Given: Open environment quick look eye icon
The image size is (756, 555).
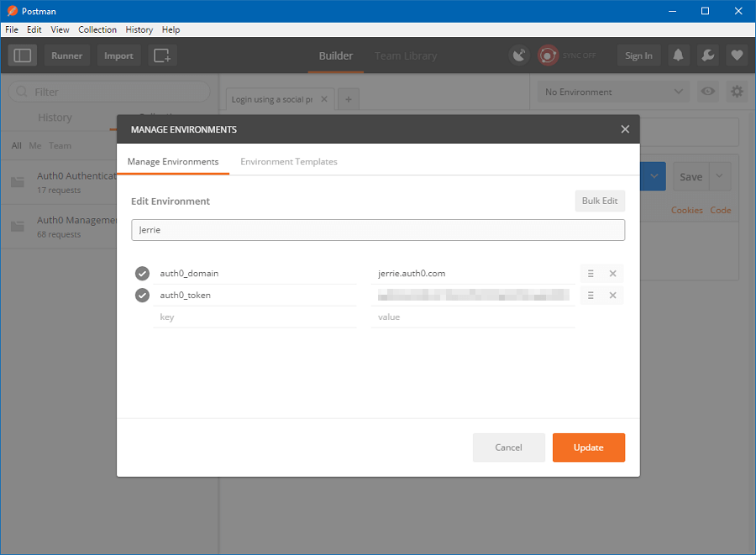Looking at the screenshot, I should (708, 91).
